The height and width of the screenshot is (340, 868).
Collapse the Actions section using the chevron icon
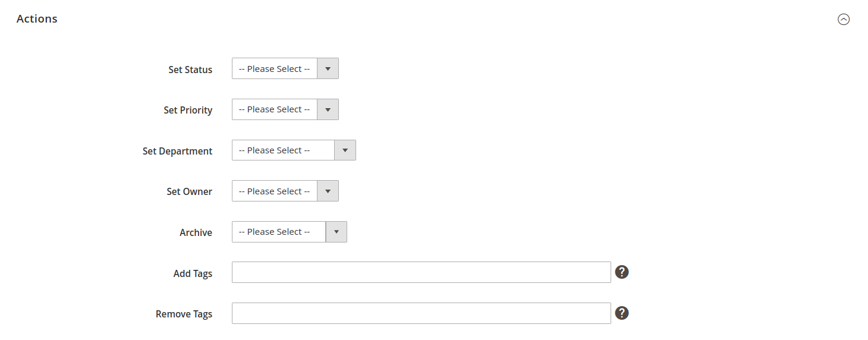(x=844, y=20)
